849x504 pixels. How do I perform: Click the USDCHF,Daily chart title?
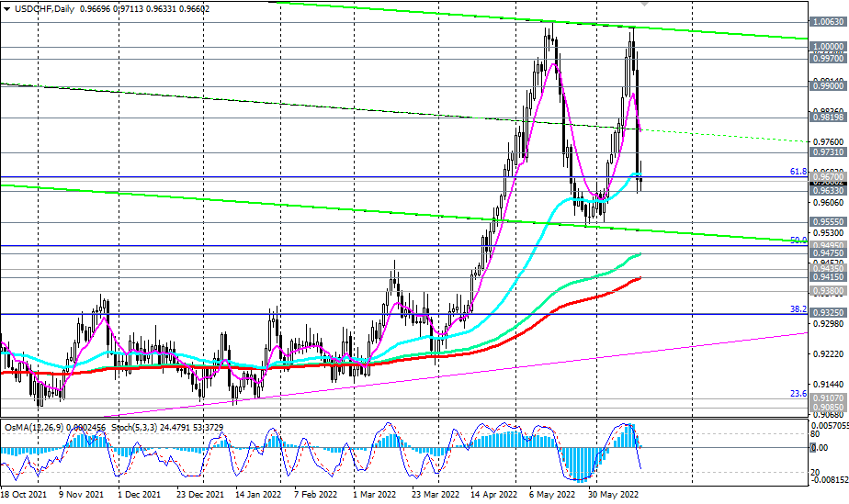pos(43,9)
